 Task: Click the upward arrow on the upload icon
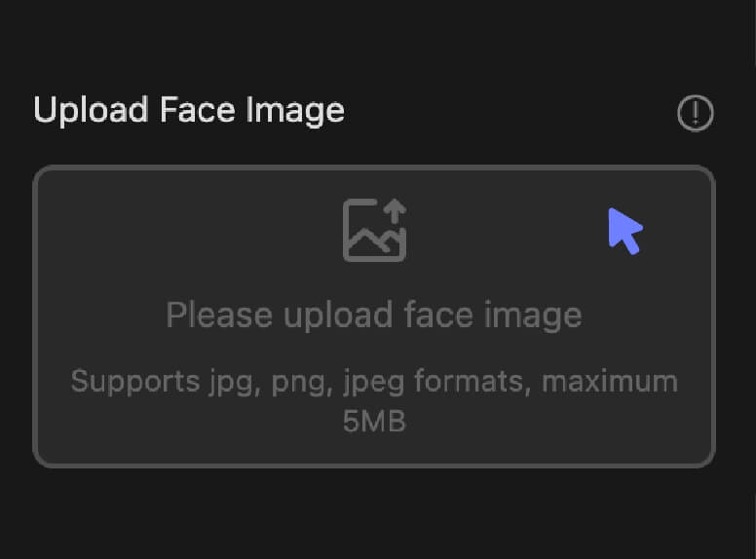point(396,211)
